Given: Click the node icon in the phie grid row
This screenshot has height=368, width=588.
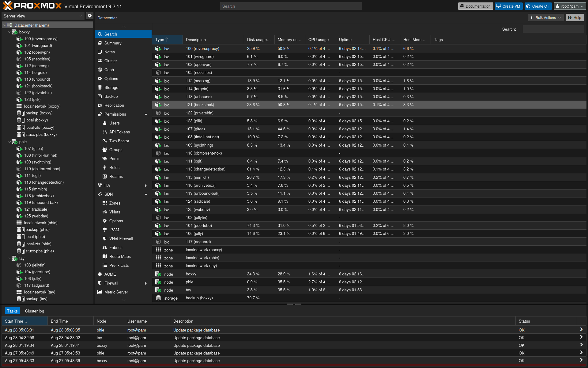Looking at the screenshot, I should coord(158,282).
